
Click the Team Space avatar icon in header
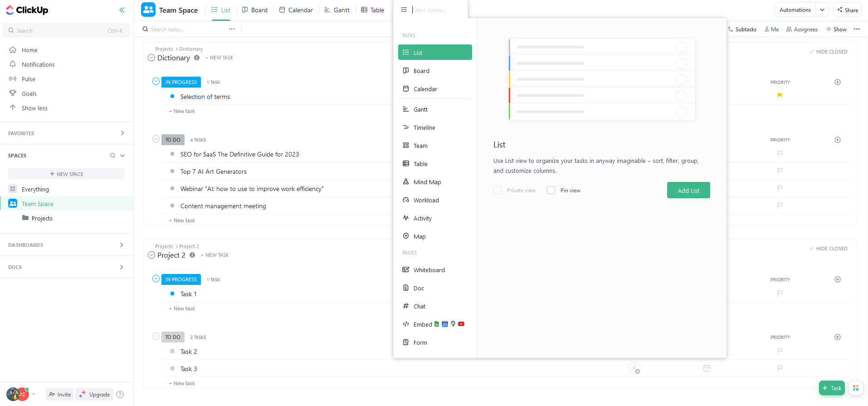[148, 10]
